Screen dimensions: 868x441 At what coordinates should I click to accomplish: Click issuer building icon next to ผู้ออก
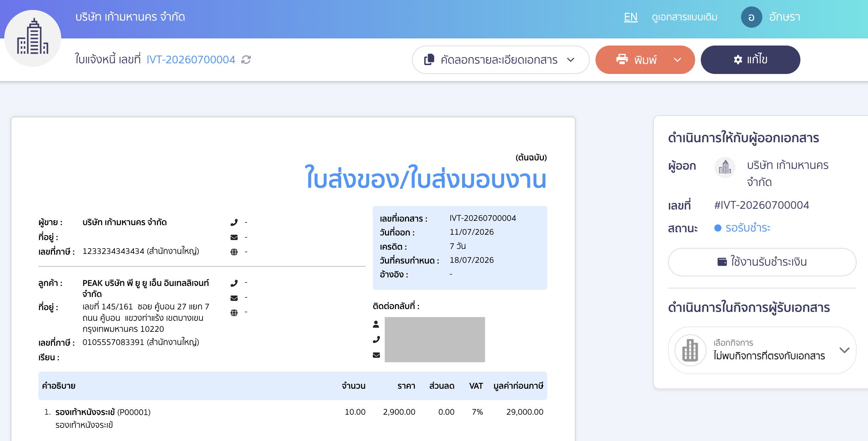pos(725,167)
